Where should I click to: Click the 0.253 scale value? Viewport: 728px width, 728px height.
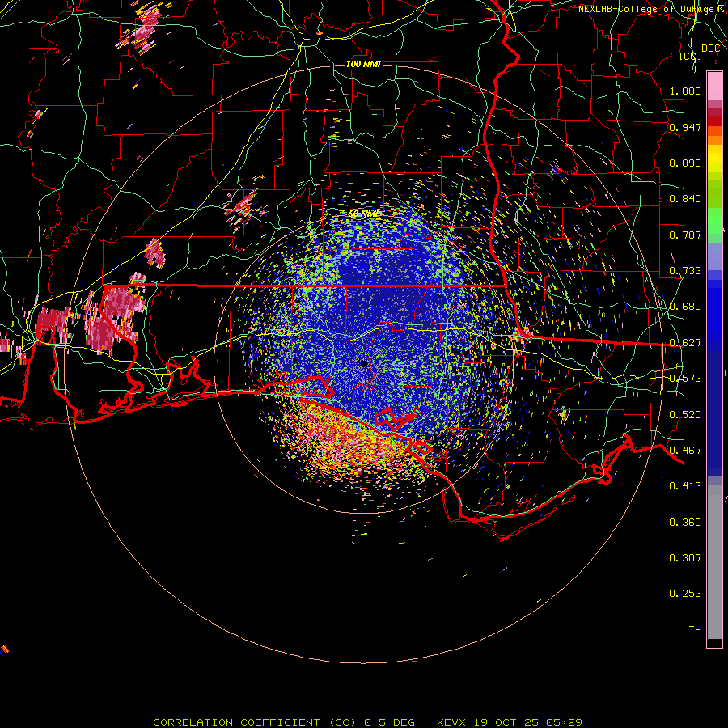(x=685, y=594)
